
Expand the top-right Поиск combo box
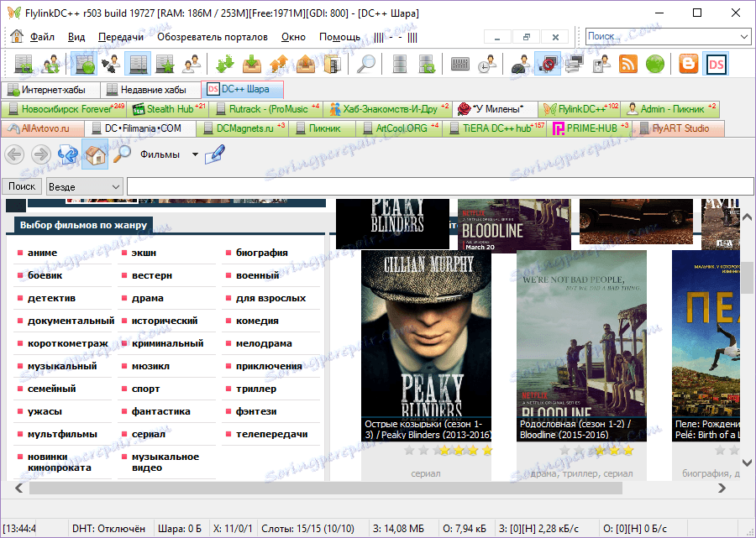tap(743, 36)
